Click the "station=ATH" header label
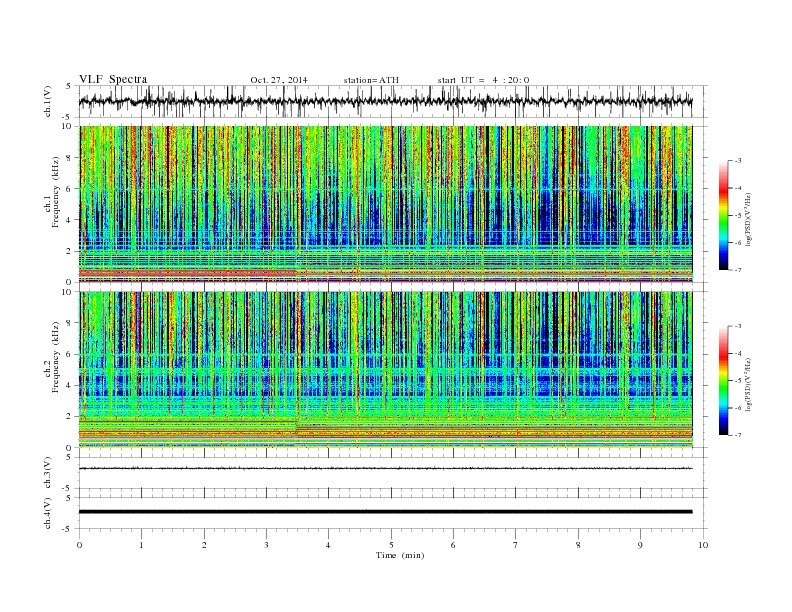The height and width of the screenshot is (612, 792). (371, 80)
